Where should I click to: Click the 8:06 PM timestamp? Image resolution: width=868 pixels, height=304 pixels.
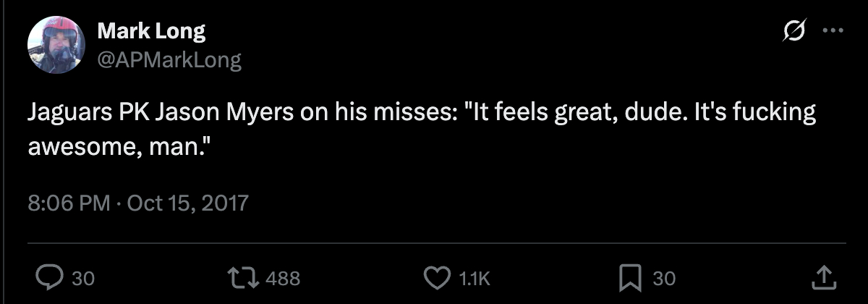(x=68, y=200)
